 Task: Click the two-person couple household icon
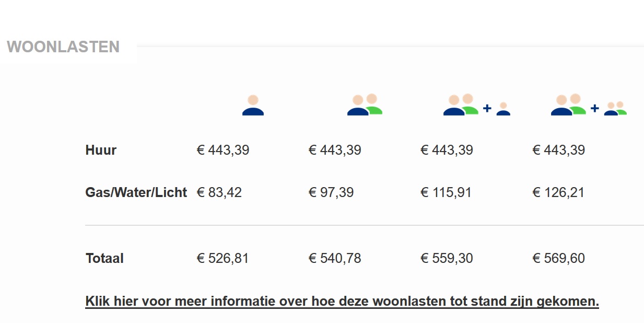[x=365, y=105]
